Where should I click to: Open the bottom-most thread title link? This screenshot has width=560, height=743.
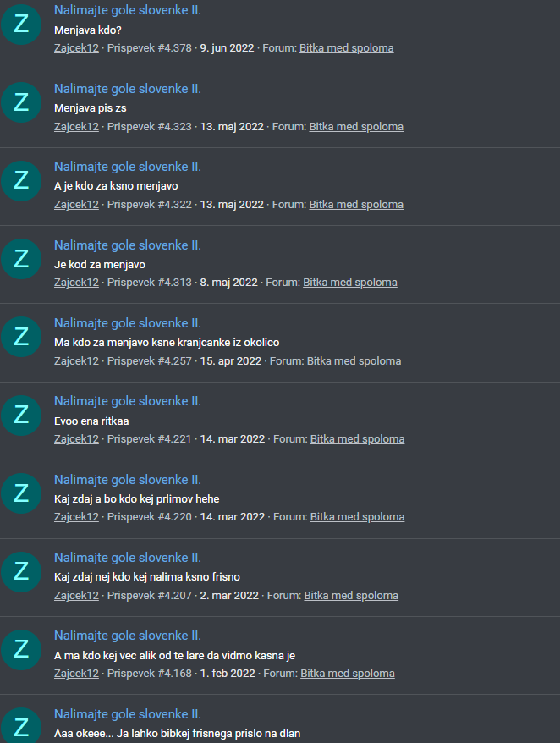tap(128, 714)
